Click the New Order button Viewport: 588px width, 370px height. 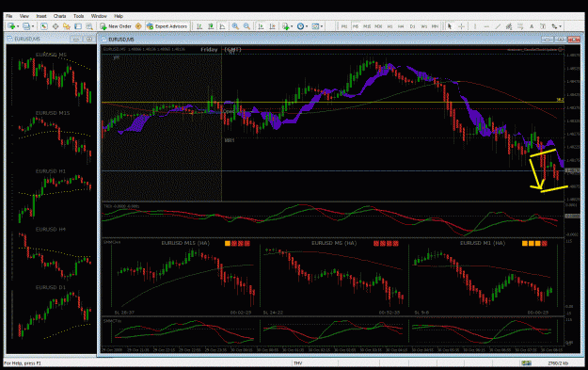click(116, 26)
